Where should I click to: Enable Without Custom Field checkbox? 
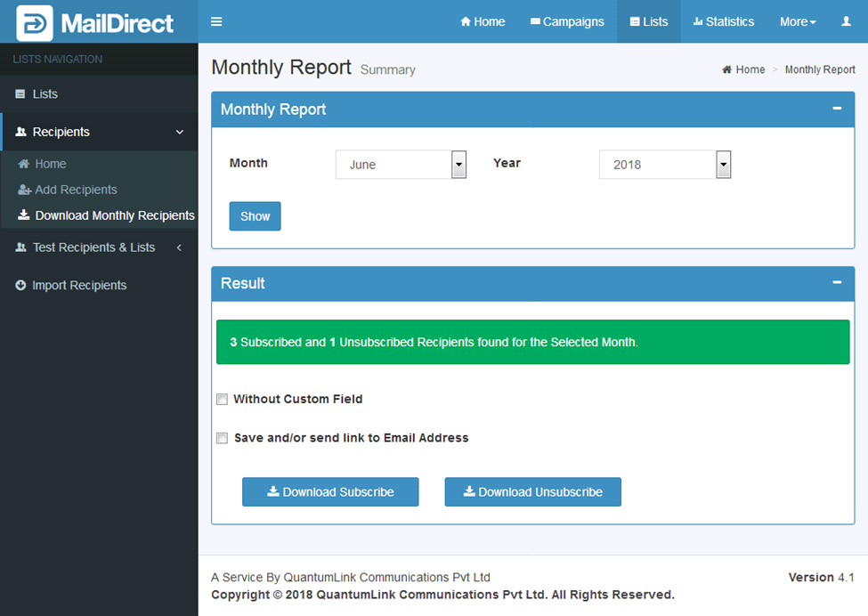(x=223, y=400)
